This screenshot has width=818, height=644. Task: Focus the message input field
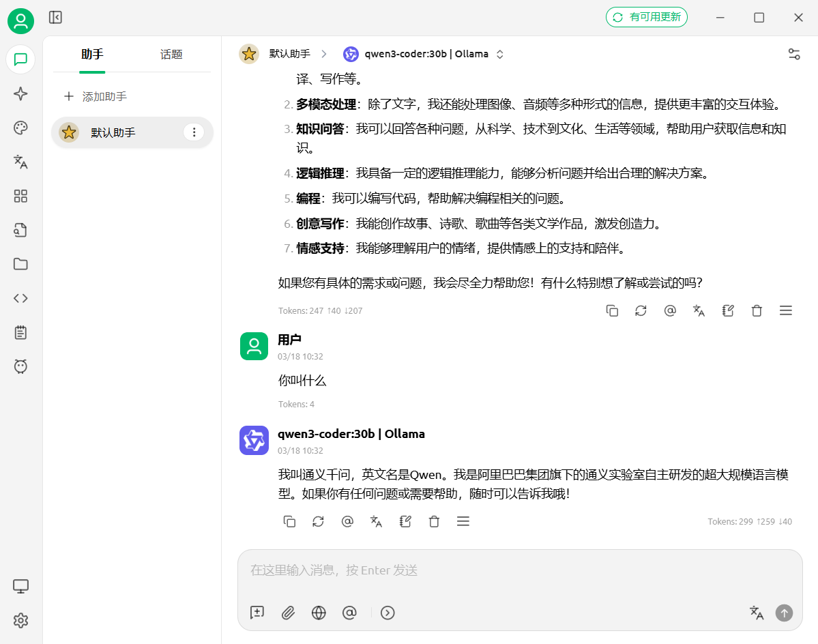[518, 570]
